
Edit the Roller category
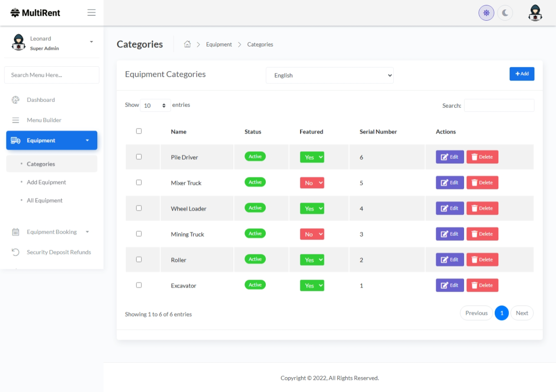click(x=449, y=260)
